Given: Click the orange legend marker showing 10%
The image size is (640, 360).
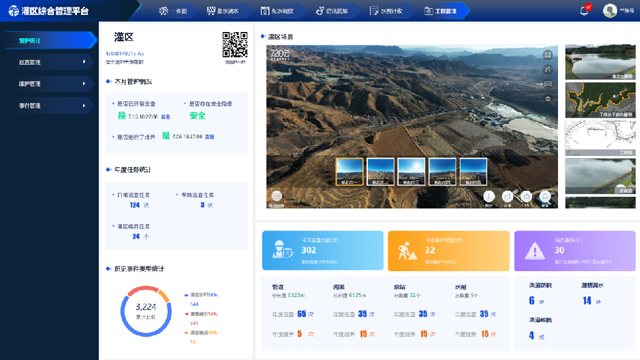Looking at the screenshot, I should [x=187, y=333].
